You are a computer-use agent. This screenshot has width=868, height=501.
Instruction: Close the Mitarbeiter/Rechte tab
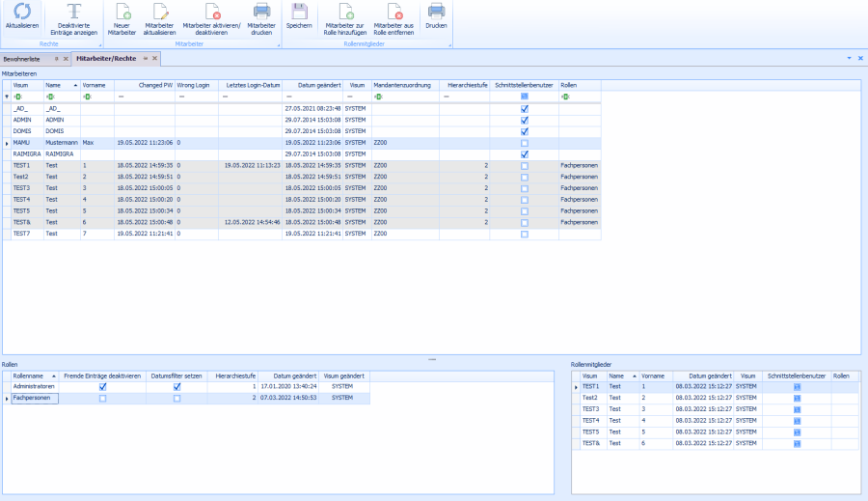pyautogui.click(x=154, y=59)
